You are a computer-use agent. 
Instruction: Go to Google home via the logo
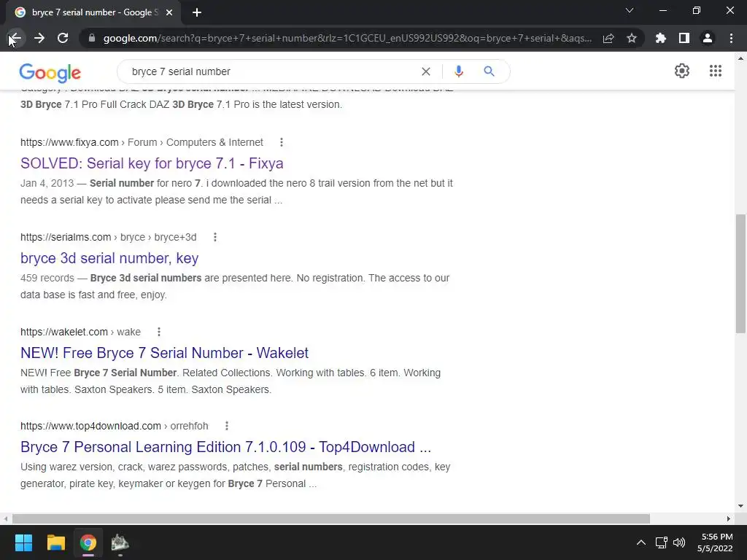click(x=50, y=72)
